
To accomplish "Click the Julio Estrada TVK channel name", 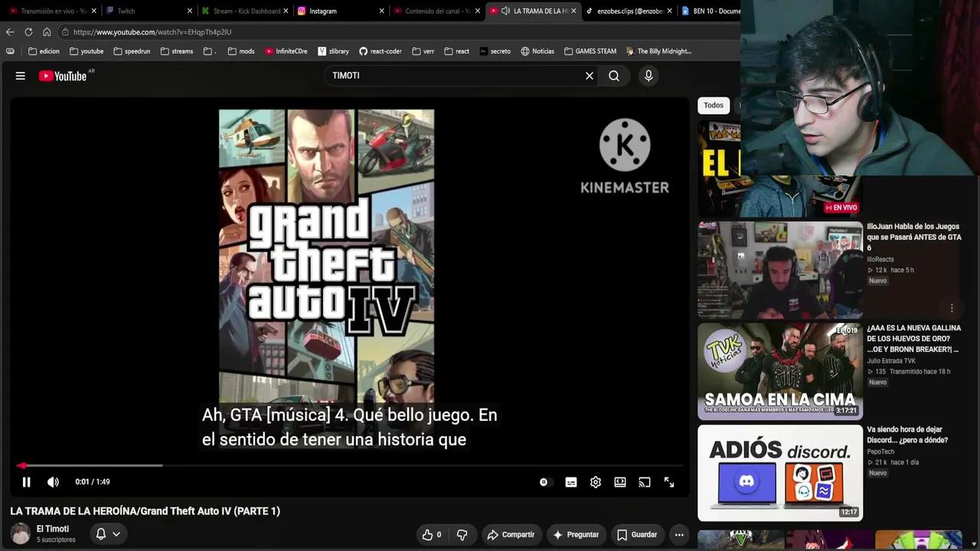I will point(891,361).
